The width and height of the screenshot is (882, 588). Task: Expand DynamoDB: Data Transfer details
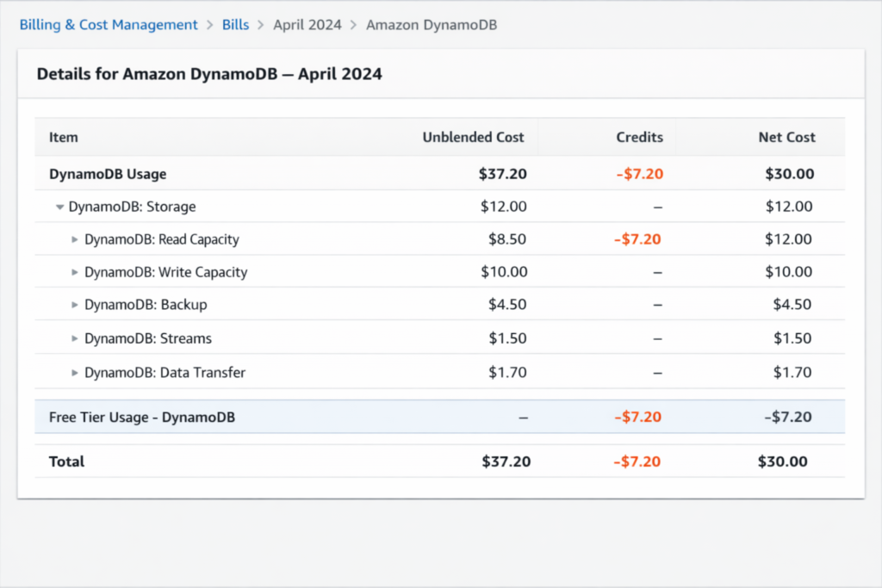pos(76,372)
